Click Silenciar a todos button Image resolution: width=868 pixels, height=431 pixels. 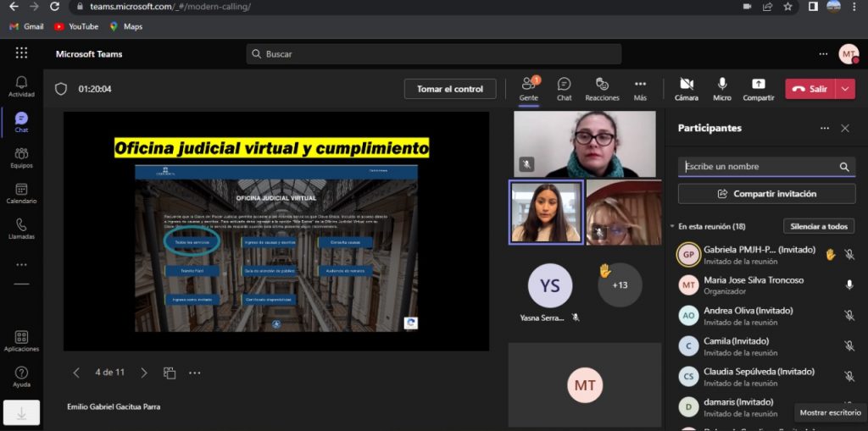coord(819,226)
